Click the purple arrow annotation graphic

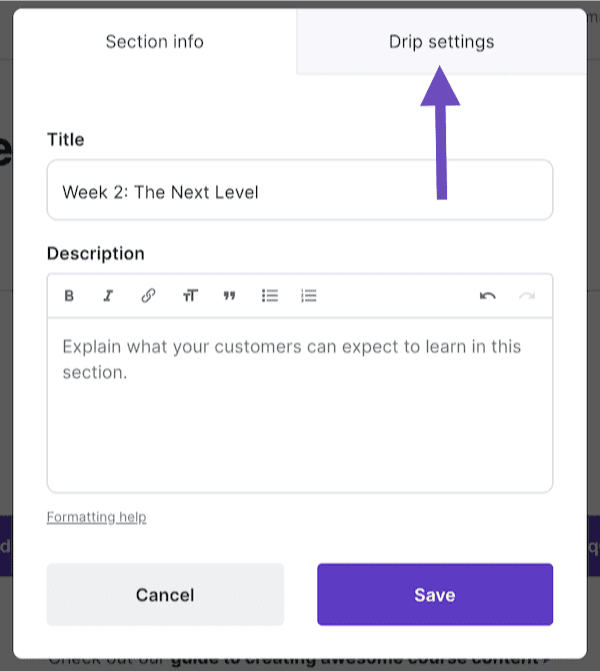(x=441, y=133)
